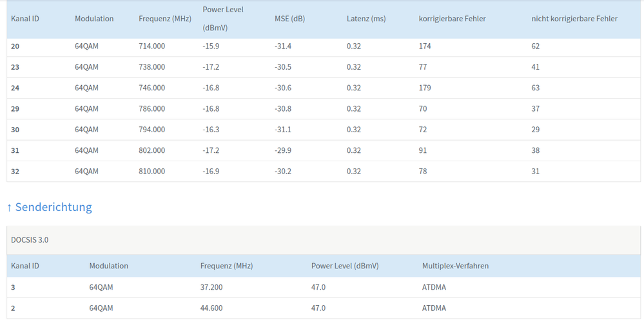Click upstream frequency 44.600
Image resolution: width=644 pixels, height=329 pixels.
[211, 308]
